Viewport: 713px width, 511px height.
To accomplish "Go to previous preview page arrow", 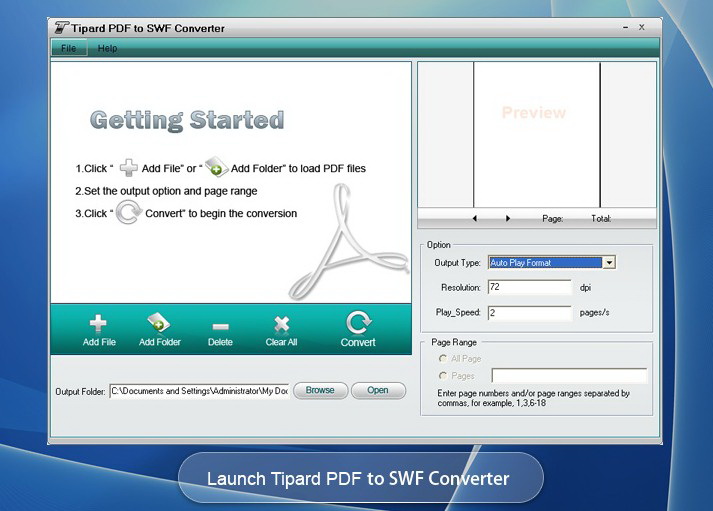I will (475, 218).
